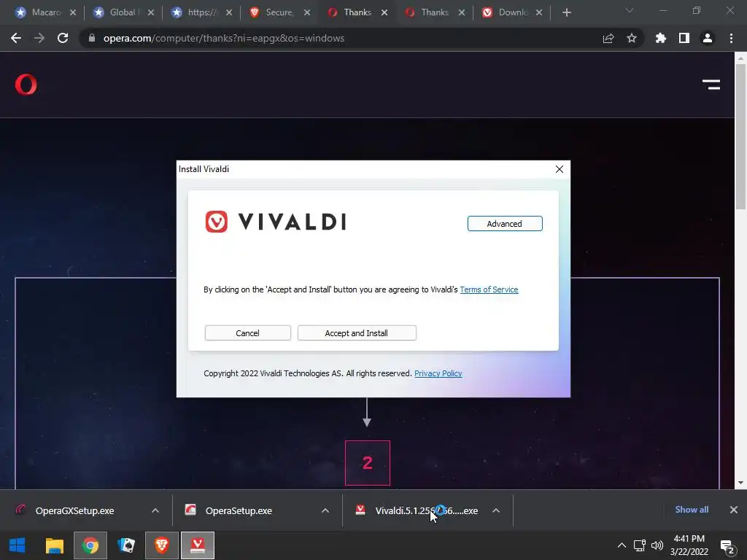Click Show all downloads
This screenshot has width=747, height=560.
point(692,510)
